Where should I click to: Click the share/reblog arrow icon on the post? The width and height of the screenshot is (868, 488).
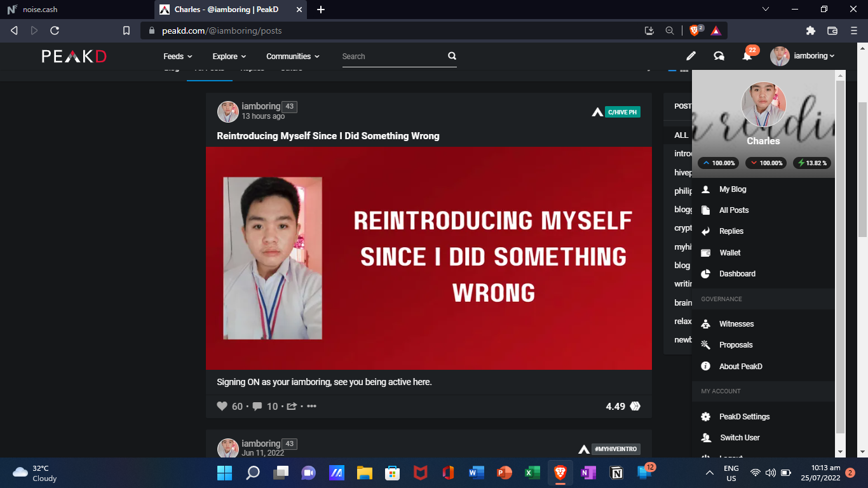[292, 406]
